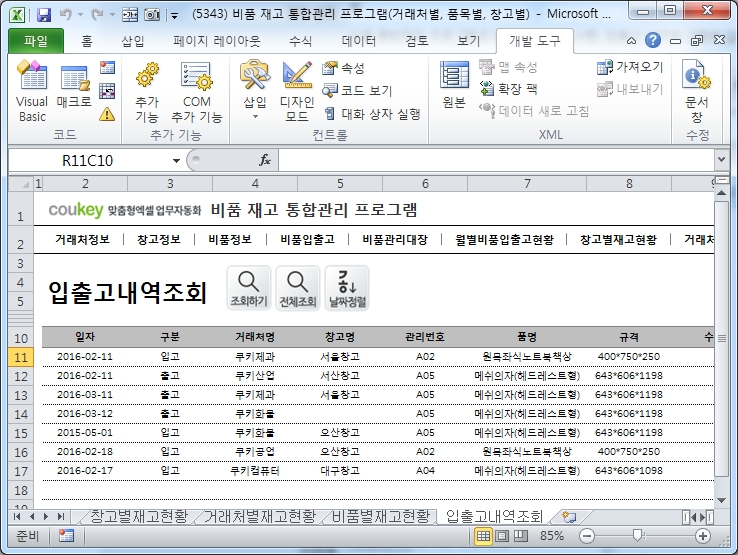
Task: Select the 비품별재고현황 sheet tab
Action: pyautogui.click(x=380, y=516)
